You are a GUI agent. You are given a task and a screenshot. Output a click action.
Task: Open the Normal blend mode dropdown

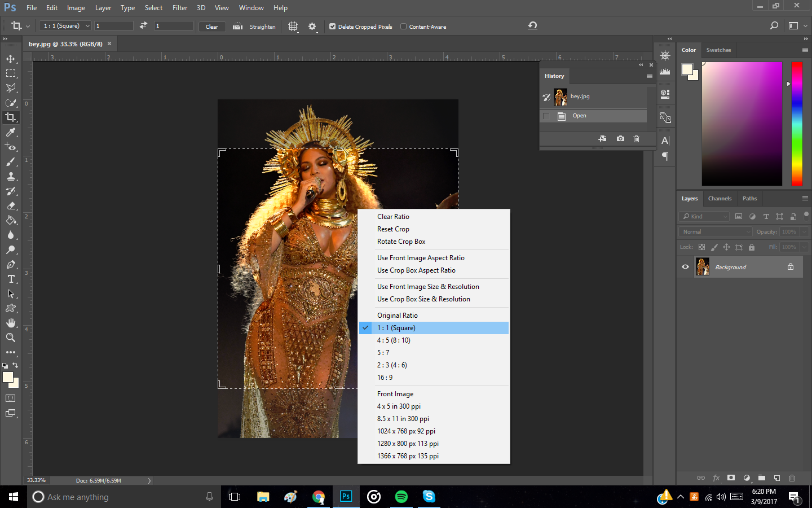tap(716, 231)
